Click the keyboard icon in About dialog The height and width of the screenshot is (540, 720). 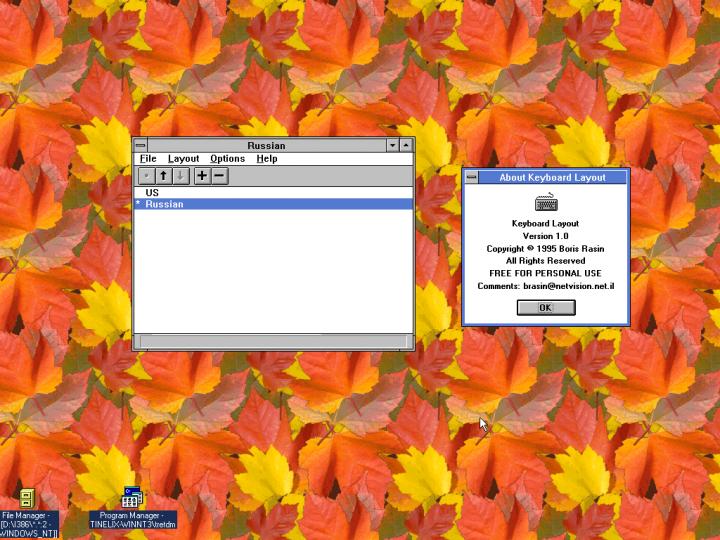[546, 203]
